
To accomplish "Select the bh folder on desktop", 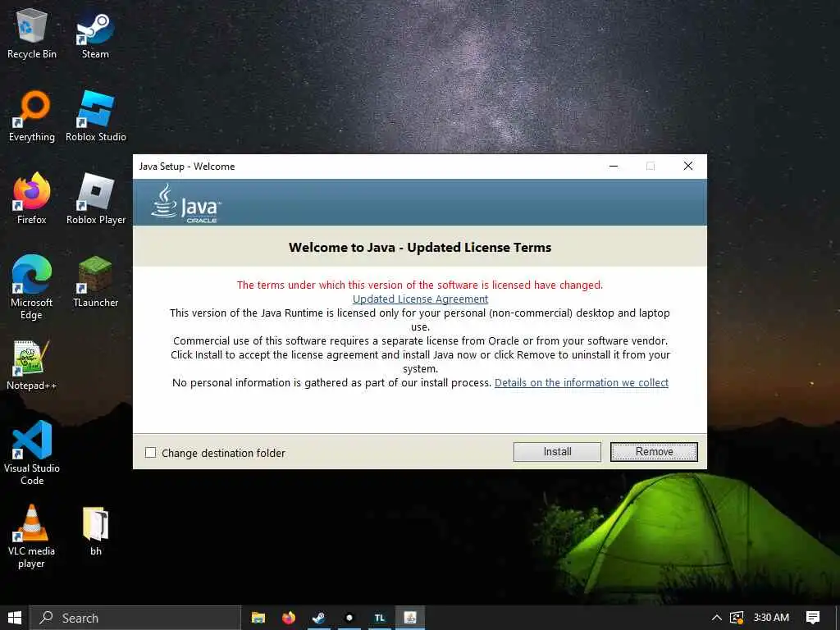I will pyautogui.click(x=96, y=531).
